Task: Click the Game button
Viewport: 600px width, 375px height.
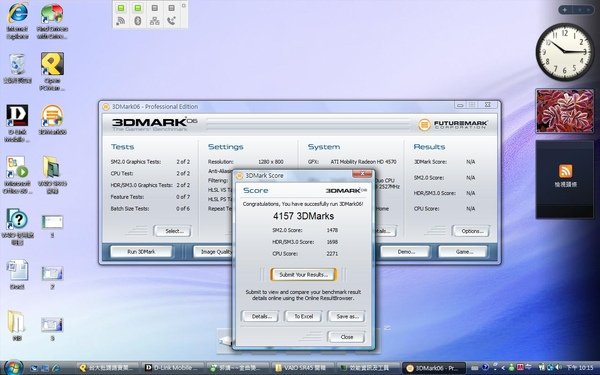Action: coord(464,252)
